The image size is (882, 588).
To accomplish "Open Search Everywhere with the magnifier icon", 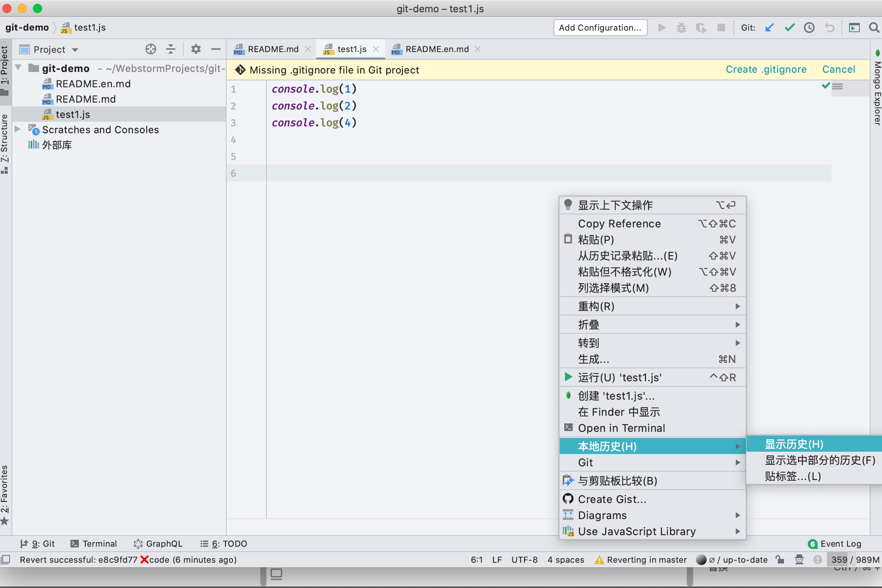I will (874, 28).
